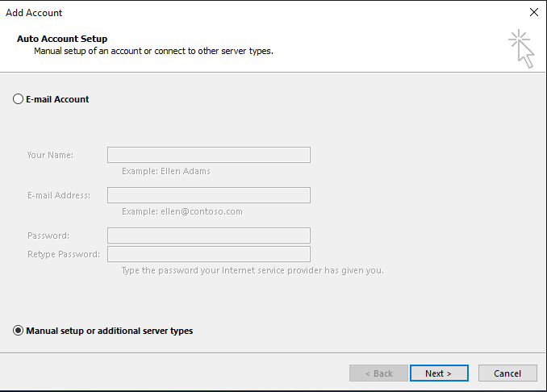Cancel the account setup
The width and height of the screenshot is (547, 392).
[x=507, y=373]
